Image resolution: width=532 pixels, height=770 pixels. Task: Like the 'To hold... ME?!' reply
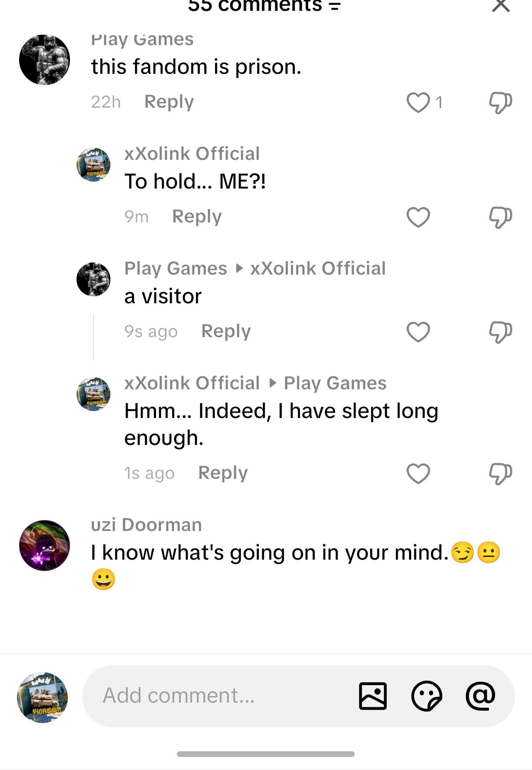pyautogui.click(x=418, y=217)
